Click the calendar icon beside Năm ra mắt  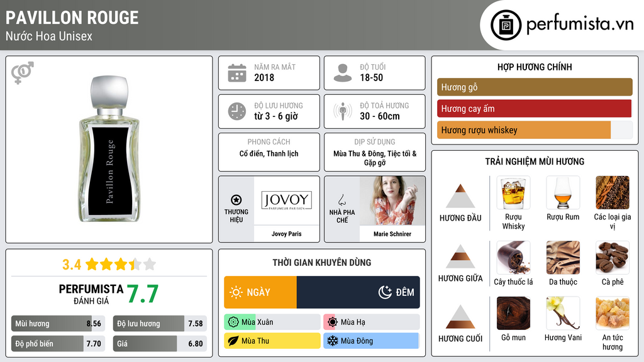coord(237,73)
